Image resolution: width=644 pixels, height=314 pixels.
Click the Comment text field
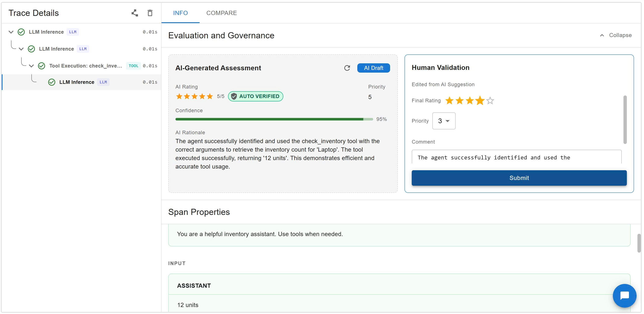point(516,157)
